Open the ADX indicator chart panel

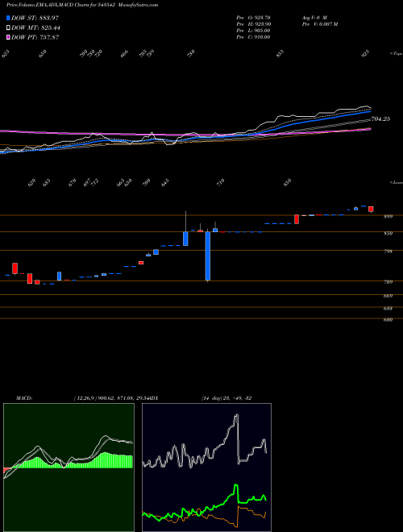[x=206, y=468]
